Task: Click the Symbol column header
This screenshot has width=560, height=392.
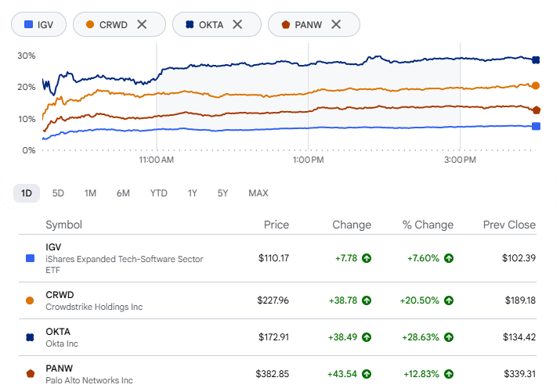Action: coord(63,225)
